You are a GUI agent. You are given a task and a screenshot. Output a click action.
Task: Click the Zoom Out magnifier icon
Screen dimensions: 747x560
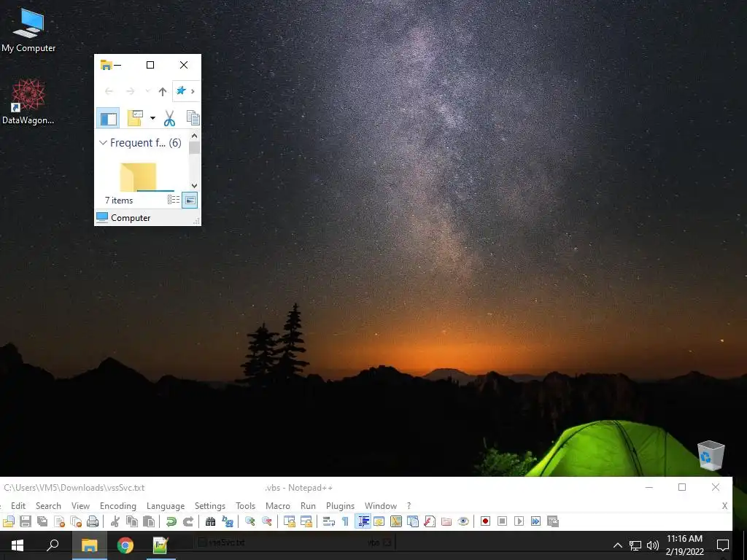pos(266,521)
